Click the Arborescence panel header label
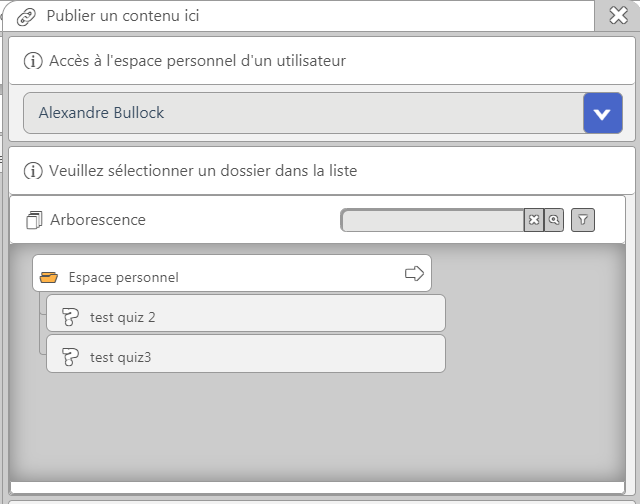Viewport: 640px width, 504px height. click(98, 220)
